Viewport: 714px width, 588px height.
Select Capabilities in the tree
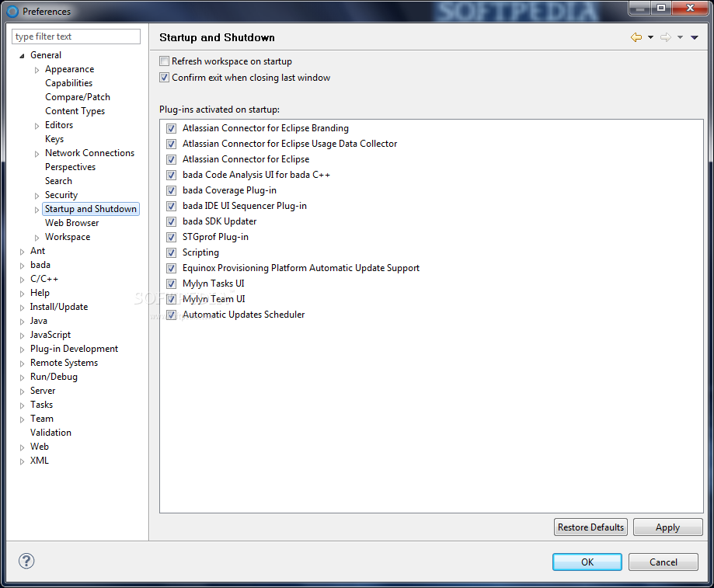tap(69, 83)
